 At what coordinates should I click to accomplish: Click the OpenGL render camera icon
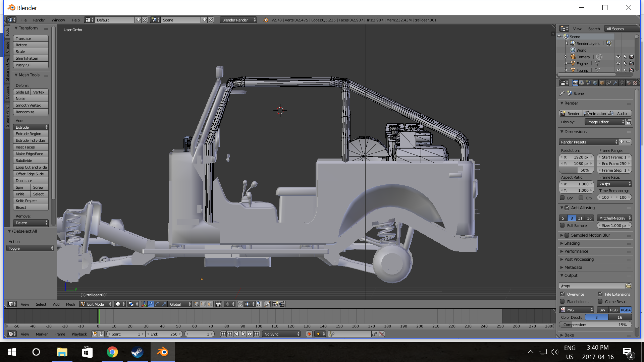coord(275,304)
